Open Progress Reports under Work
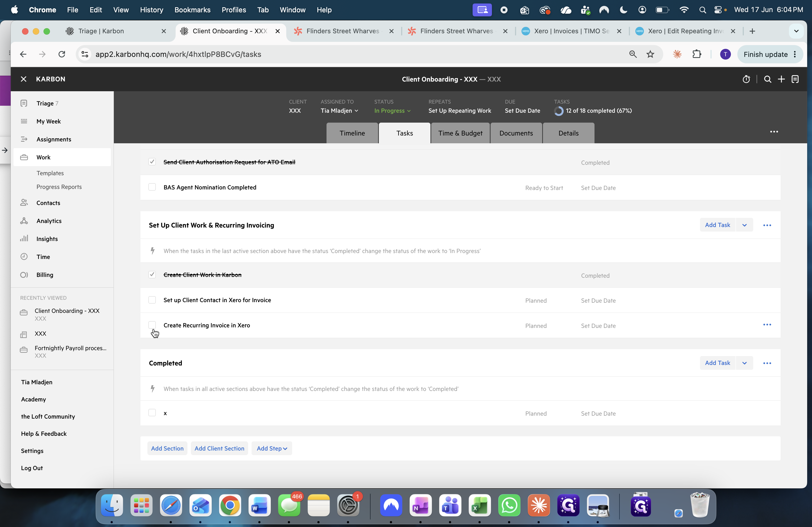This screenshot has height=527, width=812. click(59, 187)
